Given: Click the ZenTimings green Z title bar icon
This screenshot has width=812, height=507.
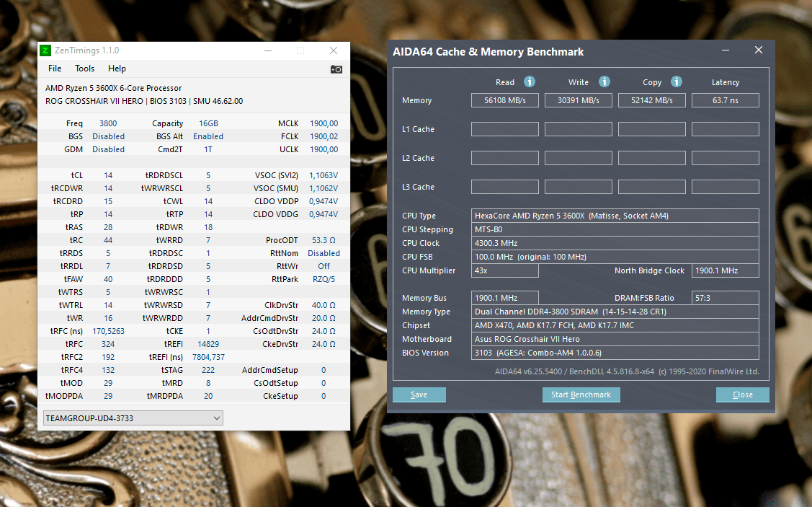Looking at the screenshot, I should [45, 50].
